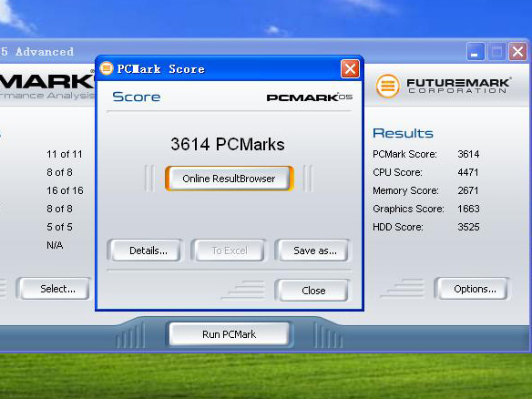Minimize the PCMark05 Advanced main window
Image resolution: width=532 pixels, height=399 pixels.
(476, 52)
